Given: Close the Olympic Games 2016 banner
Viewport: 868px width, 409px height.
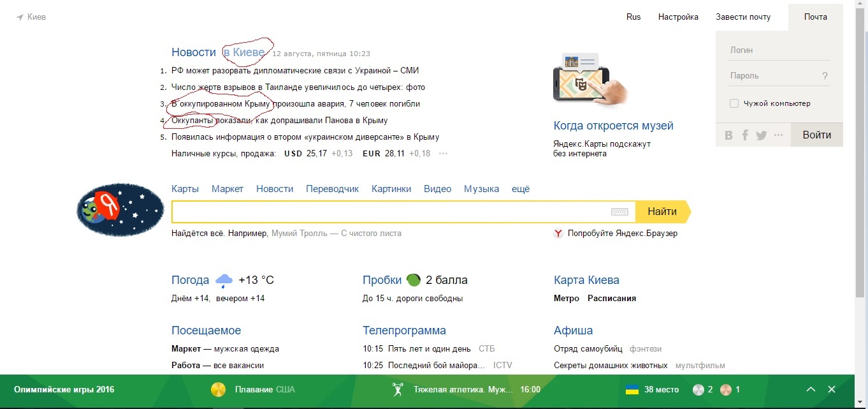Looking at the screenshot, I should pyautogui.click(x=832, y=389).
